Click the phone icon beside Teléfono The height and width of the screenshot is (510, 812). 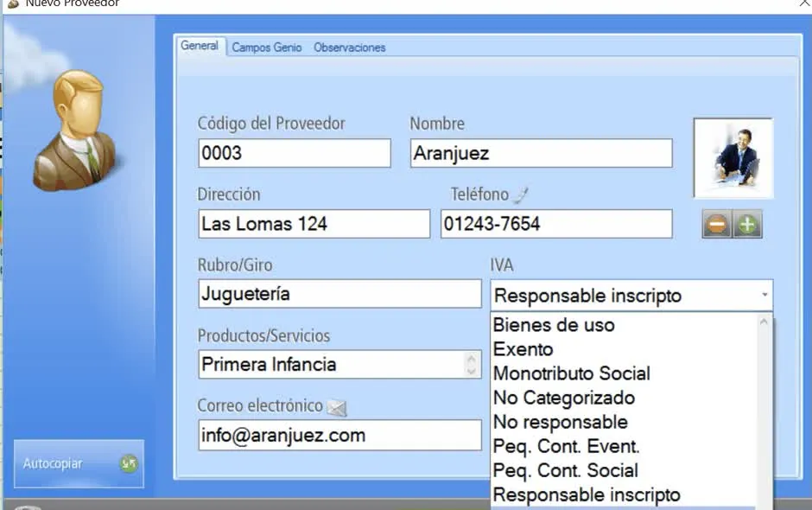522,194
